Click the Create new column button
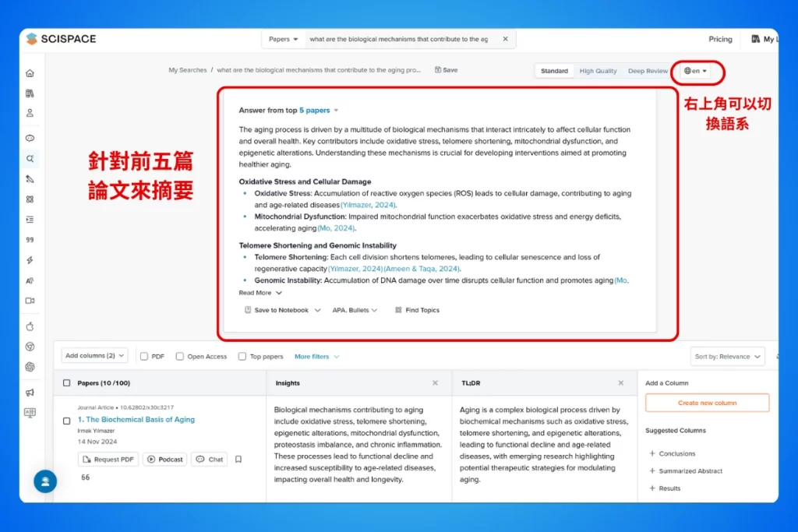 pos(707,403)
